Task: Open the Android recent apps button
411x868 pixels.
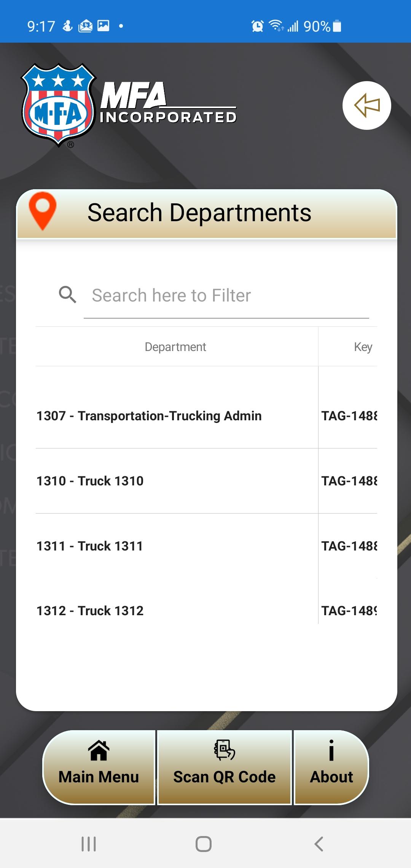Action: [x=89, y=844]
